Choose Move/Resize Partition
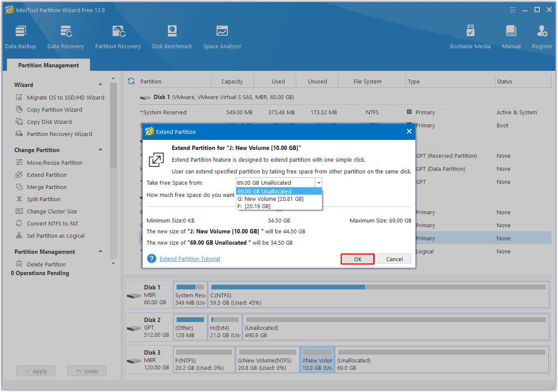 click(49, 163)
